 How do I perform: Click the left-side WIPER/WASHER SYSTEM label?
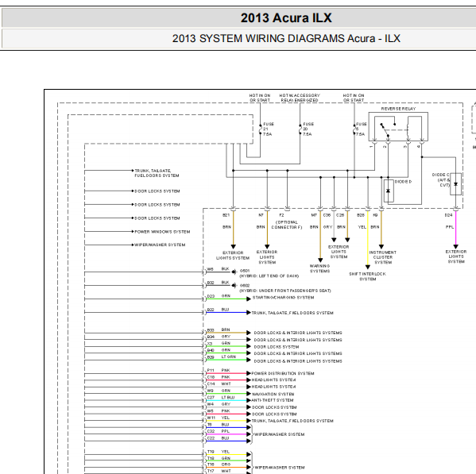click(160, 245)
